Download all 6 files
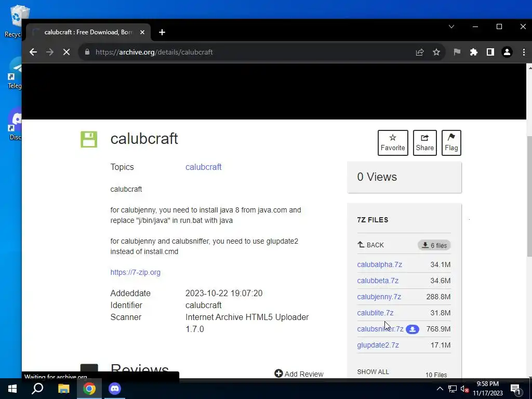532x399 pixels. pyautogui.click(x=434, y=245)
